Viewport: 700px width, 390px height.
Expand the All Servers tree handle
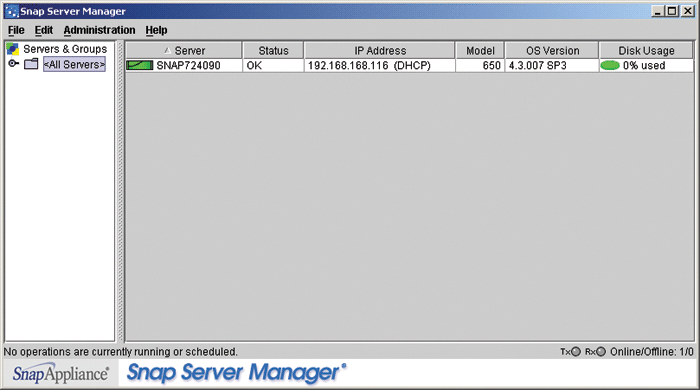click(14, 64)
